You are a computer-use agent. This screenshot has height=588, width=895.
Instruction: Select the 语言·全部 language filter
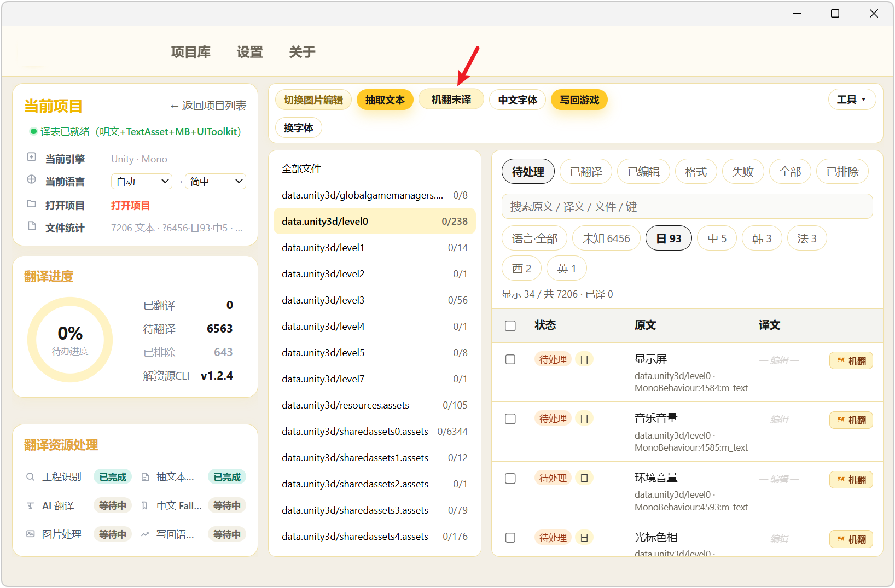pos(534,238)
